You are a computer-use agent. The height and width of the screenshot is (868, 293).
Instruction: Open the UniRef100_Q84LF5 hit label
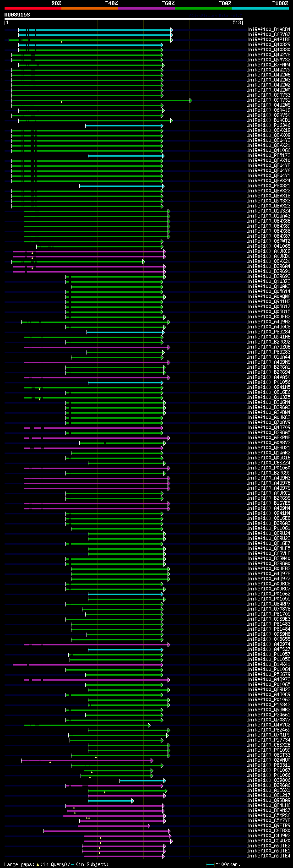pos(268,549)
